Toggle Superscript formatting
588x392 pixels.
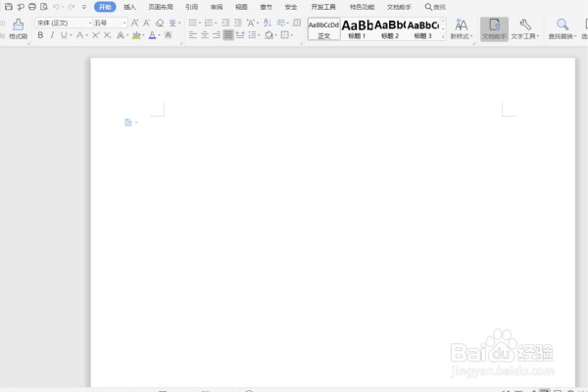coord(95,35)
